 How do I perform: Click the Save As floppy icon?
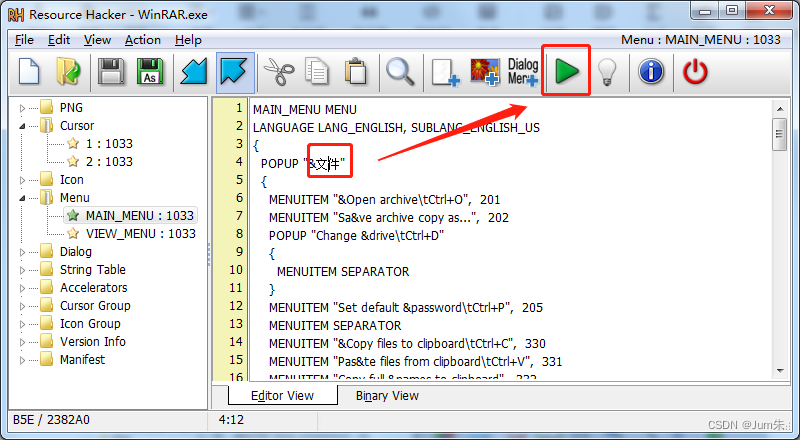150,71
